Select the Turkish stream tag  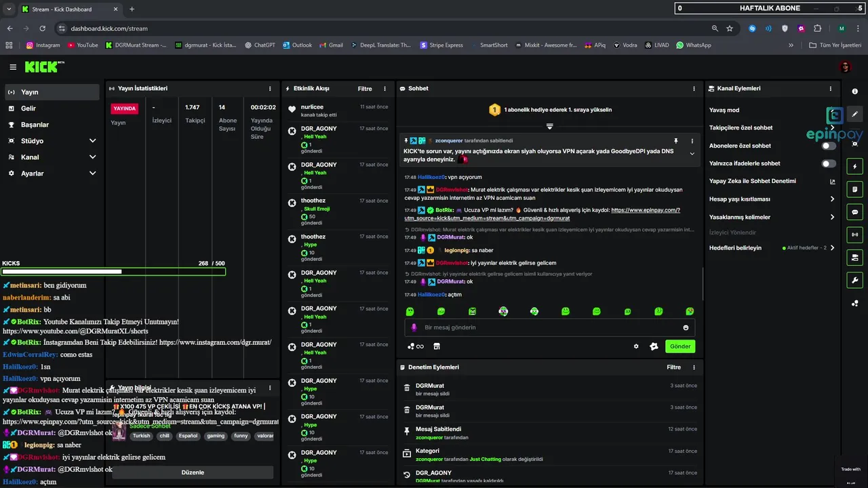141,436
